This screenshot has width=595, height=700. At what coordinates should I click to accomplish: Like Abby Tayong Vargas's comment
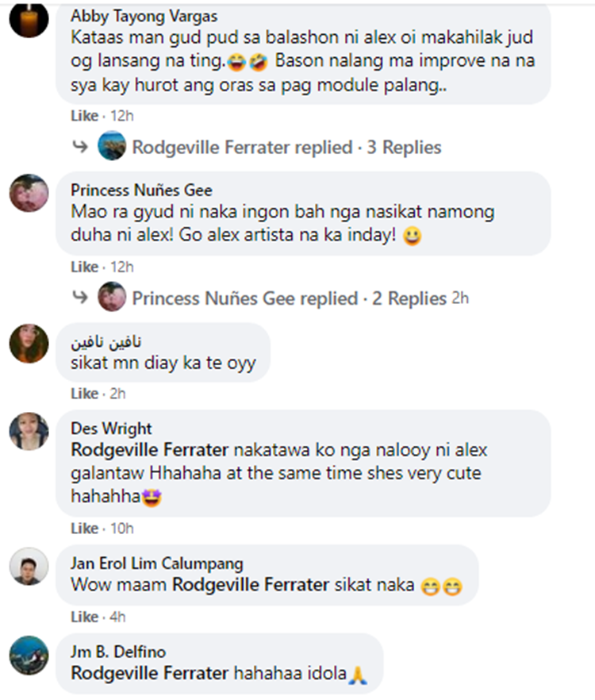point(84,116)
